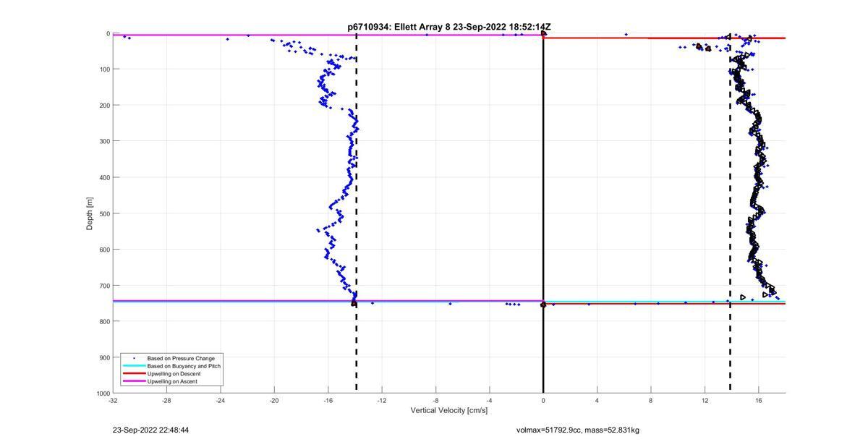
Task: Click the 'Depth [m]' axis label
Action: pyautogui.click(x=90, y=213)
